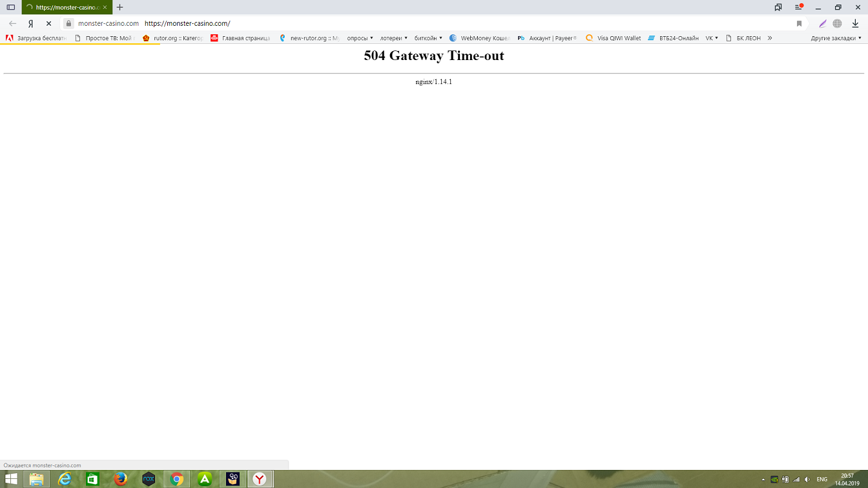Image resolution: width=868 pixels, height=488 pixels.
Task: Open the collections icon in title bar
Action: 778,7
